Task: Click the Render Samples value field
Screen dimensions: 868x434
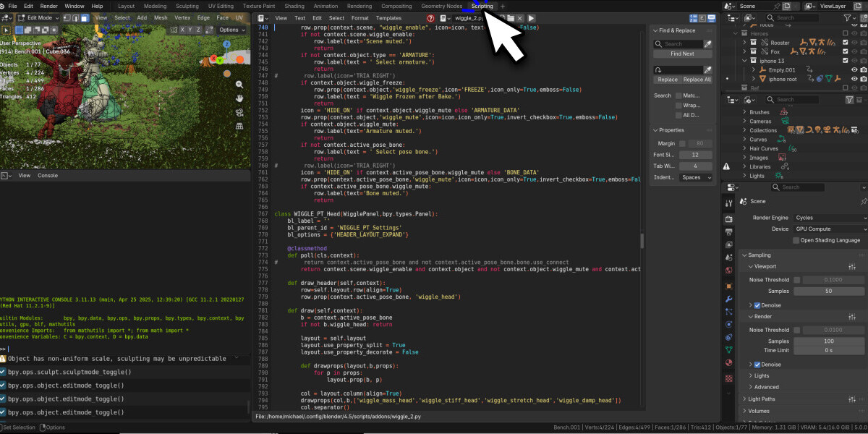Action: [829, 341]
